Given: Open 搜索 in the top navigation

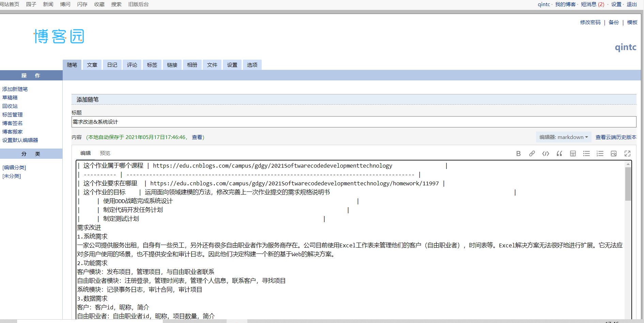Looking at the screenshot, I should click(x=116, y=4).
